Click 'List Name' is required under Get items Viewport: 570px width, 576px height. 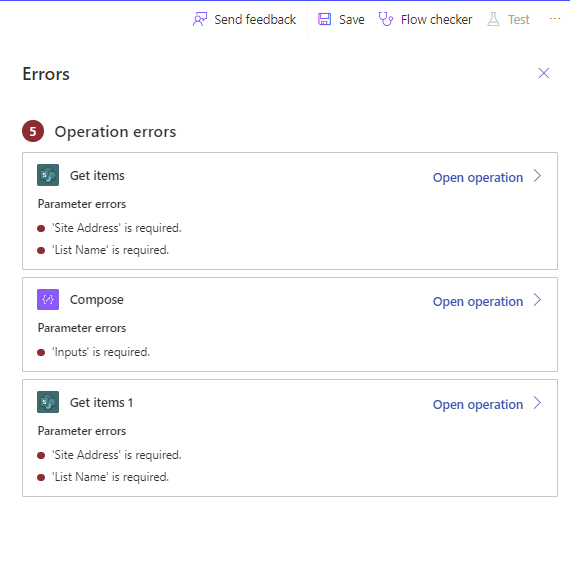111,250
